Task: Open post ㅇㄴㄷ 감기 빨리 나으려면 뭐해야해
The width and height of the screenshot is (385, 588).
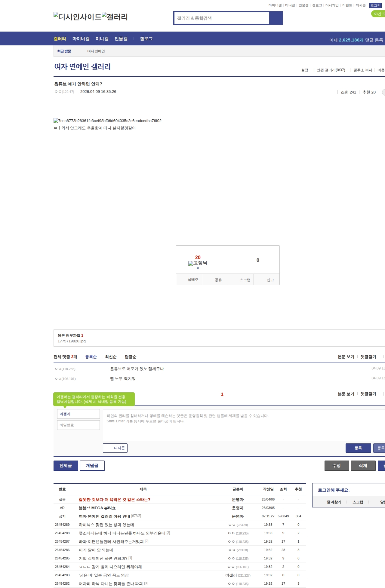Action: click(110, 567)
